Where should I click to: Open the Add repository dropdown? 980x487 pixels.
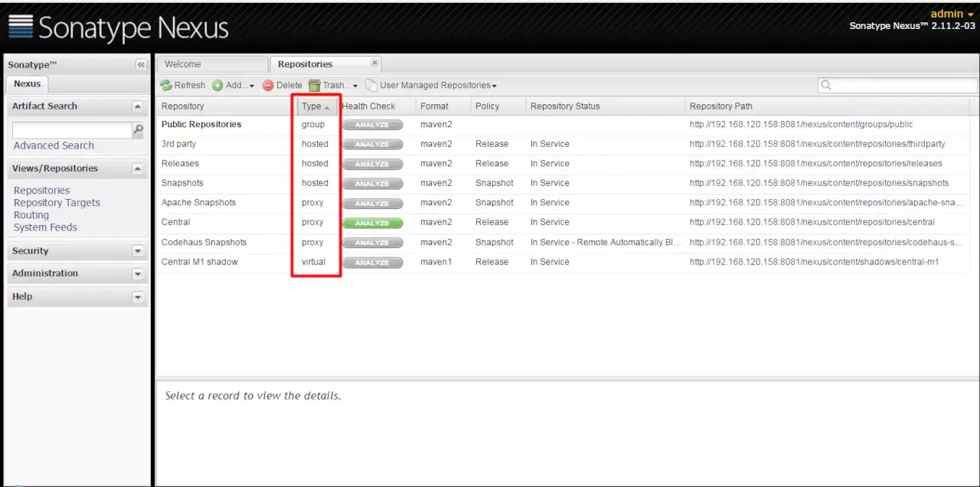(233, 85)
